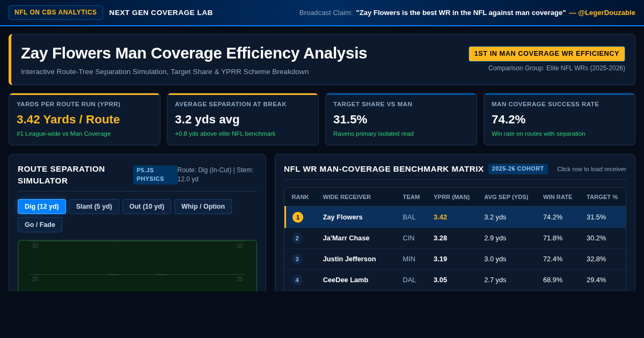Click the DAL team cell
Viewport: 644px width, 338px height.
pos(409,280)
